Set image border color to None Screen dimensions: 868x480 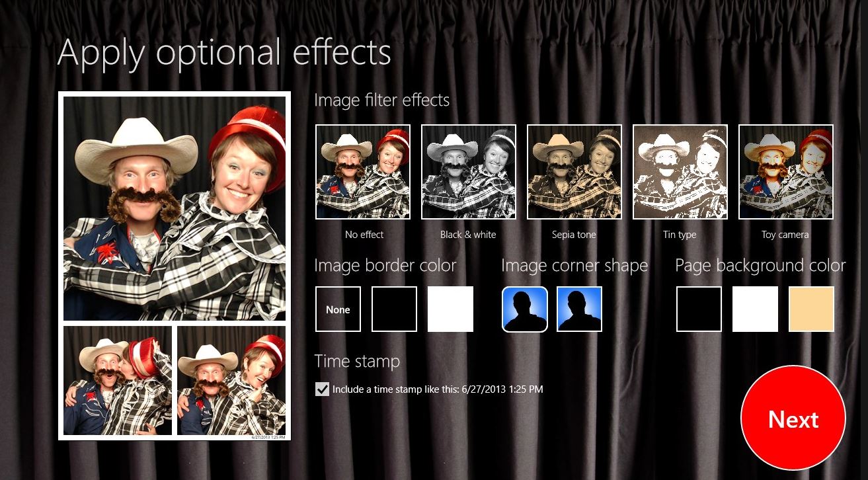pyautogui.click(x=338, y=309)
